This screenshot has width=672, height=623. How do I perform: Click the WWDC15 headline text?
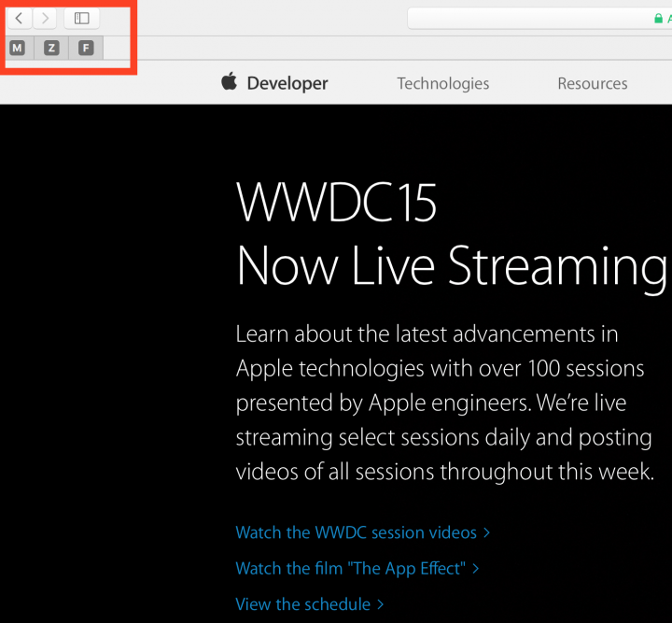[x=336, y=202]
